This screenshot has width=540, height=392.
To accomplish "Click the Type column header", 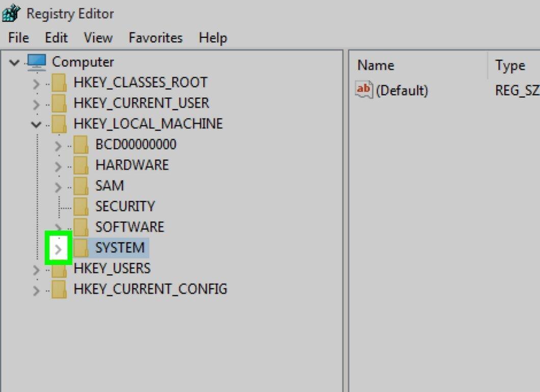I will [x=510, y=65].
